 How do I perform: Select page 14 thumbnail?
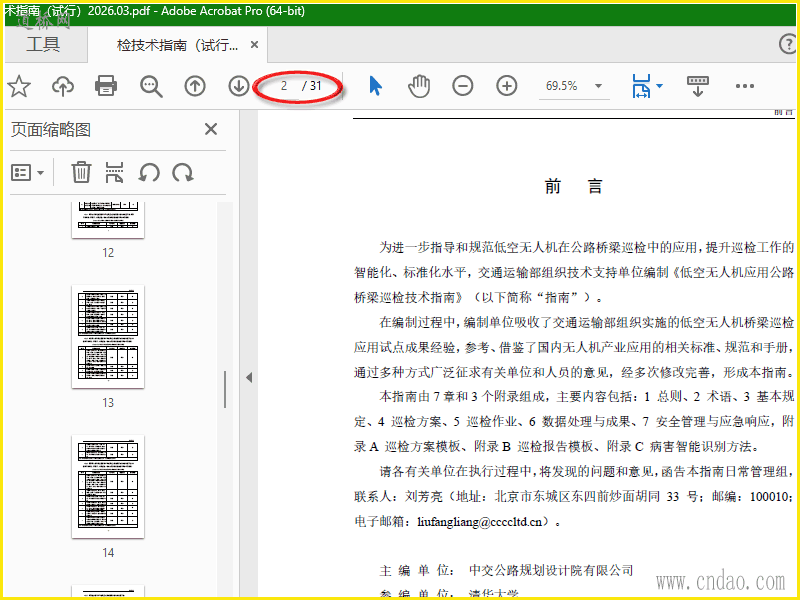(108, 487)
